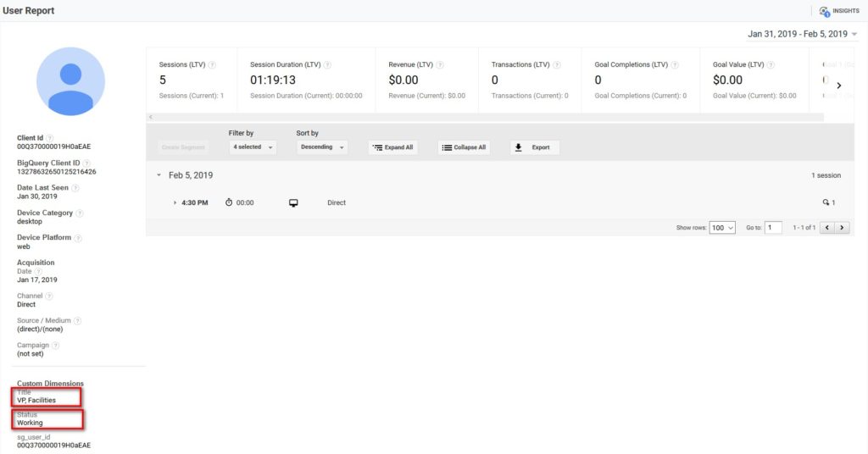Viewport: 868px width, 454px height.
Task: Click the Jan 17, 2019 acquisition date
Action: coord(37,280)
